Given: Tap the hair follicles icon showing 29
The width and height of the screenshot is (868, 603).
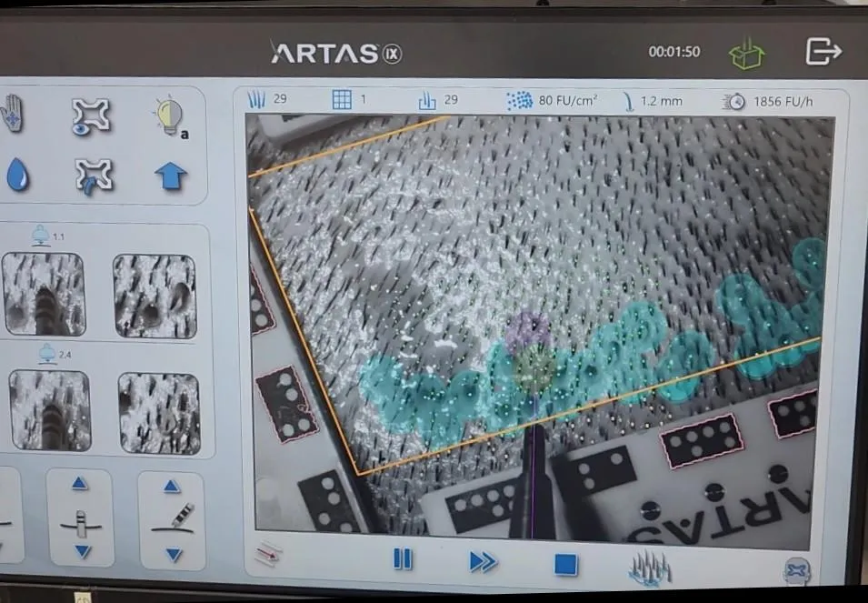Looking at the screenshot, I should 257,99.
